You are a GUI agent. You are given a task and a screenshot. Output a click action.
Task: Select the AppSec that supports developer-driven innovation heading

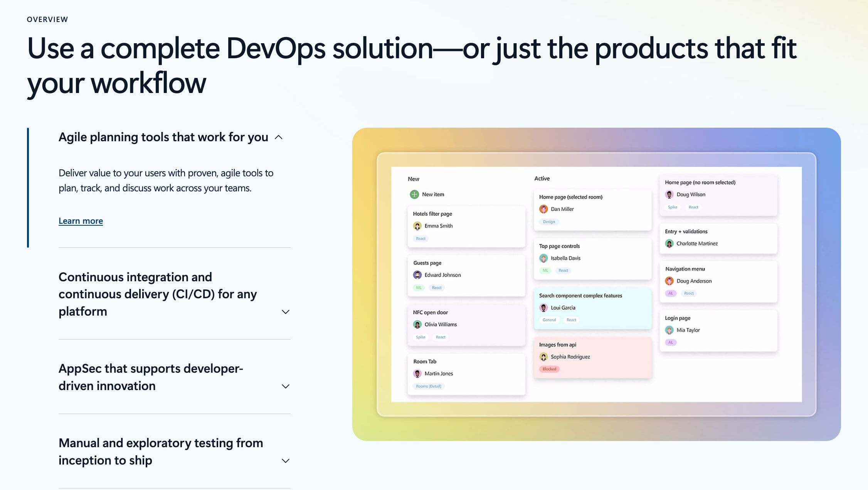(151, 377)
